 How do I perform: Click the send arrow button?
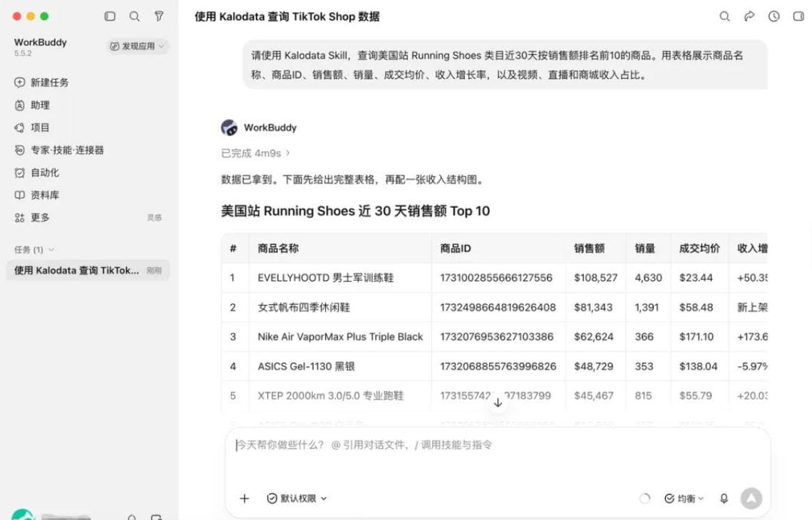click(x=751, y=498)
